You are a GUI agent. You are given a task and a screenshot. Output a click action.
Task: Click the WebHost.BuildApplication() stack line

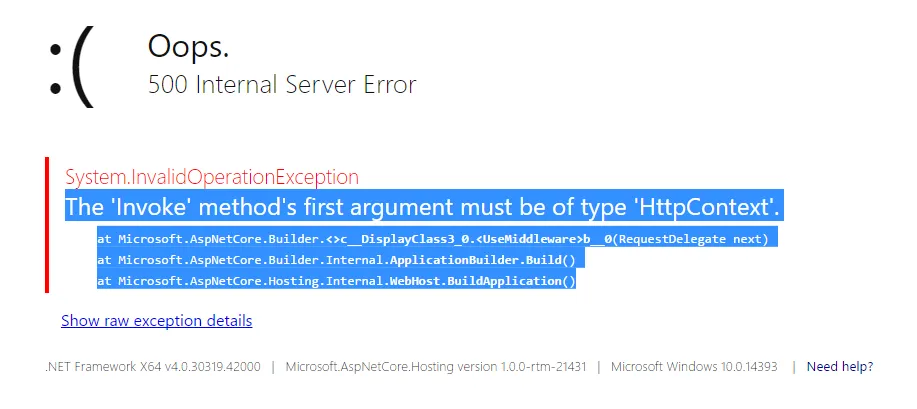[x=337, y=281]
